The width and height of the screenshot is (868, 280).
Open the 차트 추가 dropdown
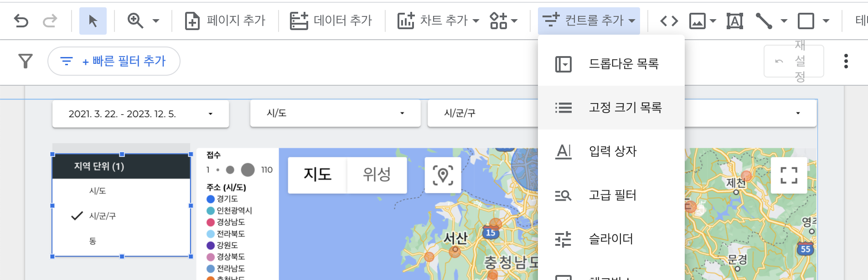tap(439, 21)
